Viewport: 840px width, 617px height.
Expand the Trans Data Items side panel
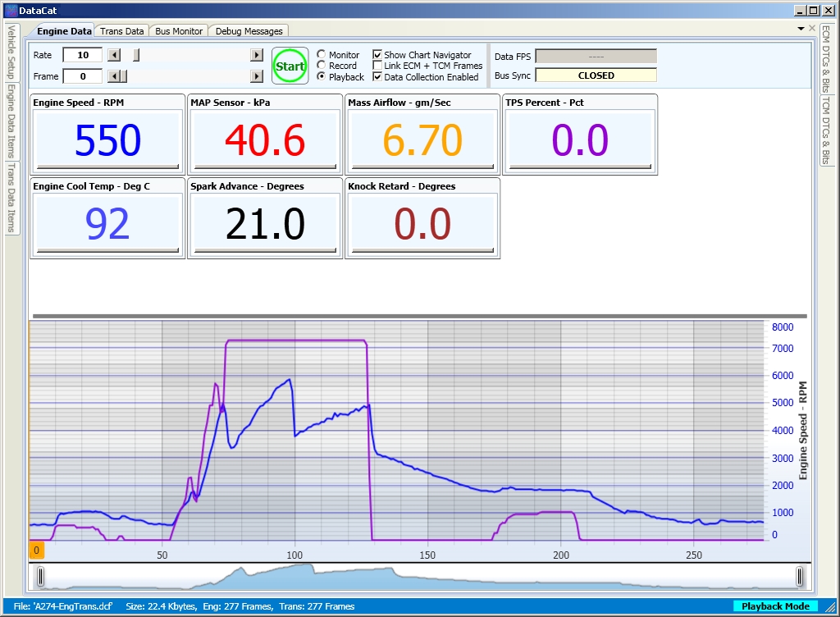click(11, 198)
